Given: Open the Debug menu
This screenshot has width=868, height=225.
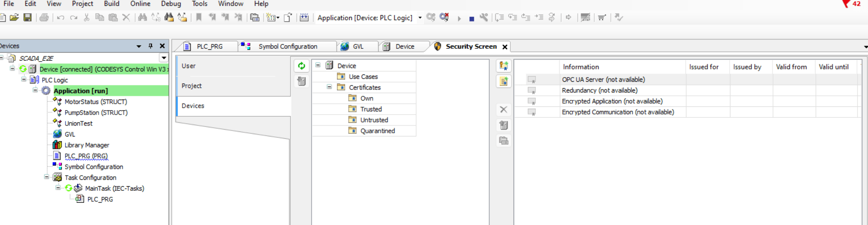Looking at the screenshot, I should coord(171,4).
